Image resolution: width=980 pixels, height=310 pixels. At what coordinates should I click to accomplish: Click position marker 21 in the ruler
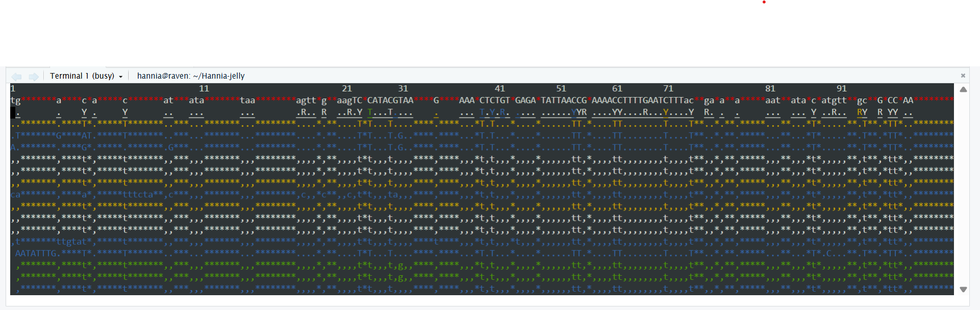tap(347, 89)
